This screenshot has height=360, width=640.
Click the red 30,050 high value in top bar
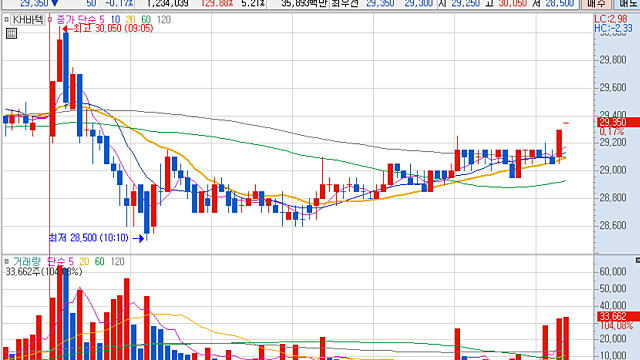tap(513, 4)
